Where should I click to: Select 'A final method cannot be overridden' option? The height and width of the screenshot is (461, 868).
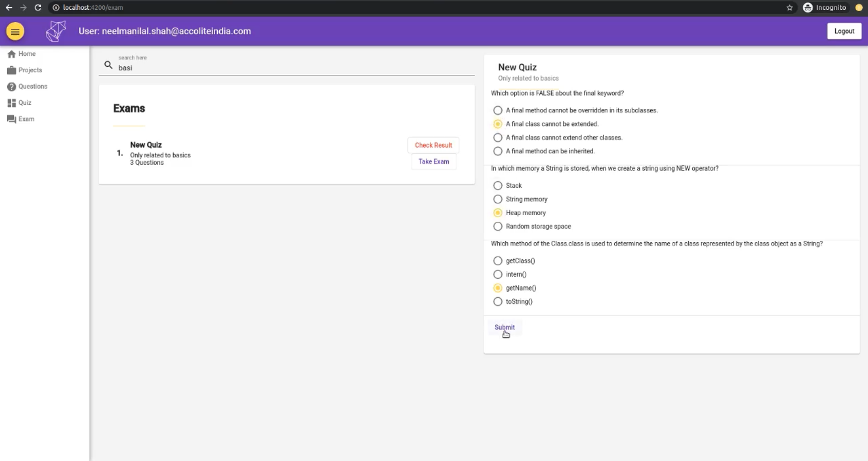click(x=498, y=110)
